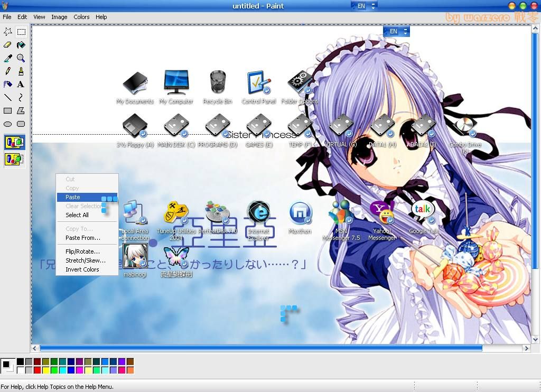Choose the Eraser tool

coord(7,45)
